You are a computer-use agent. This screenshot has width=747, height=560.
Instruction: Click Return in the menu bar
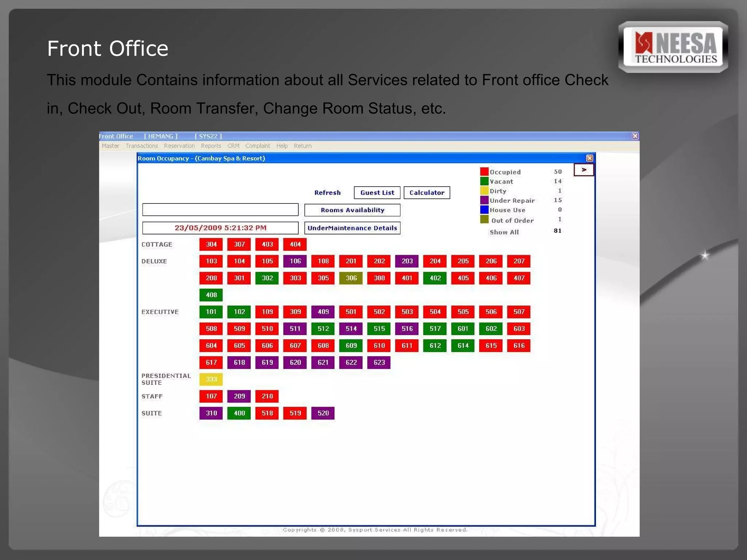click(x=303, y=146)
